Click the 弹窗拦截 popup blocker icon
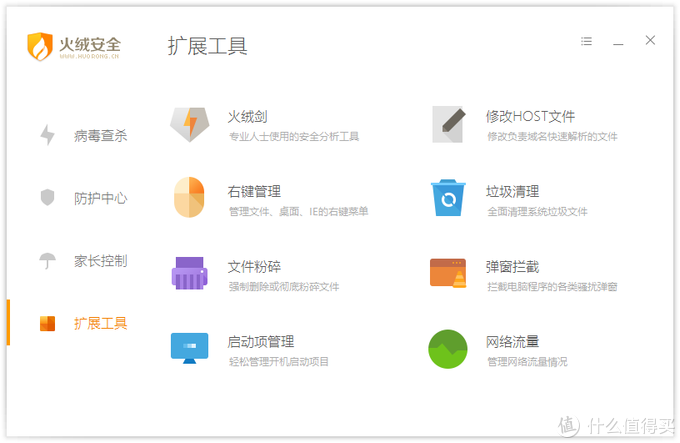Viewport: 680px width, 443px height. click(448, 273)
